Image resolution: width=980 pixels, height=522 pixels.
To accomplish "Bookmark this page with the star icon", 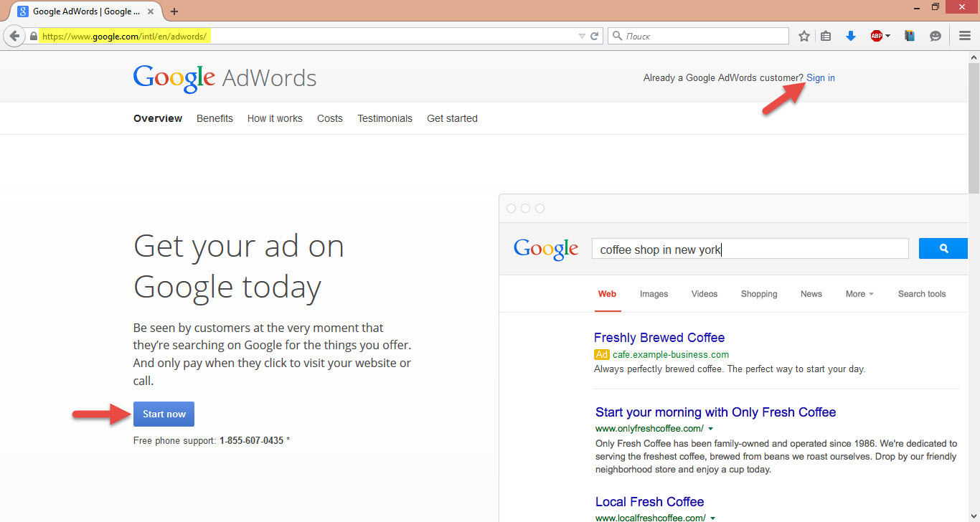I will 804,36.
